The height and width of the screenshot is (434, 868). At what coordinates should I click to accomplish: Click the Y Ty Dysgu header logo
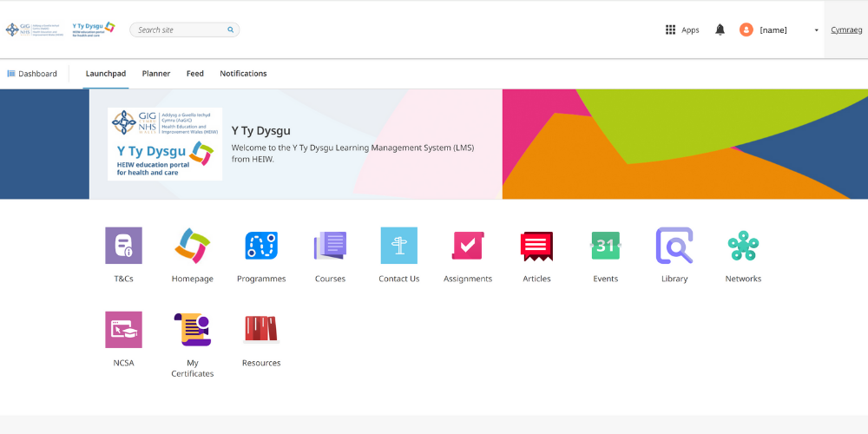click(94, 29)
